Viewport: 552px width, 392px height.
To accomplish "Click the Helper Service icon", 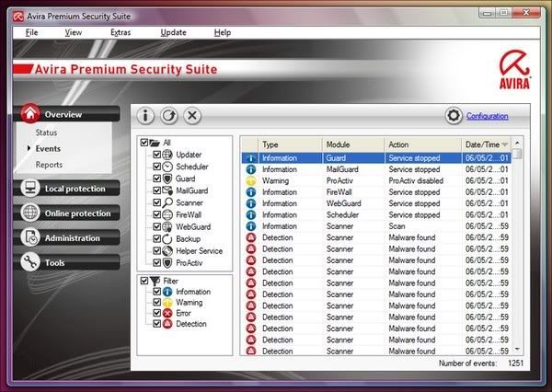I will [x=167, y=251].
